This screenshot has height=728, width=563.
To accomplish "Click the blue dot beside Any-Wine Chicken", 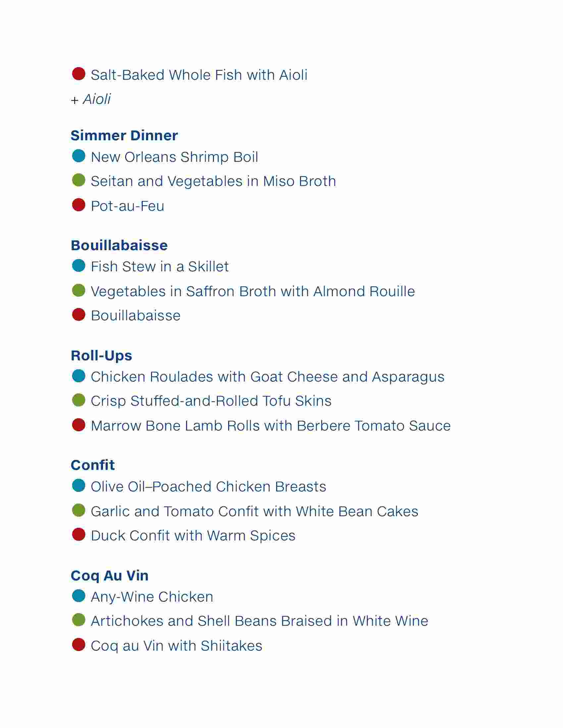I will (79, 596).
